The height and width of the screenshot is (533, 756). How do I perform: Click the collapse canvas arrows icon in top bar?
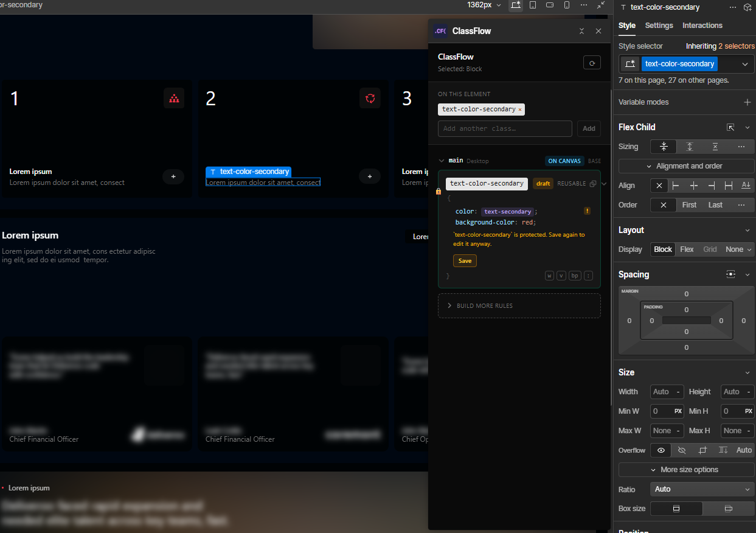(x=601, y=5)
